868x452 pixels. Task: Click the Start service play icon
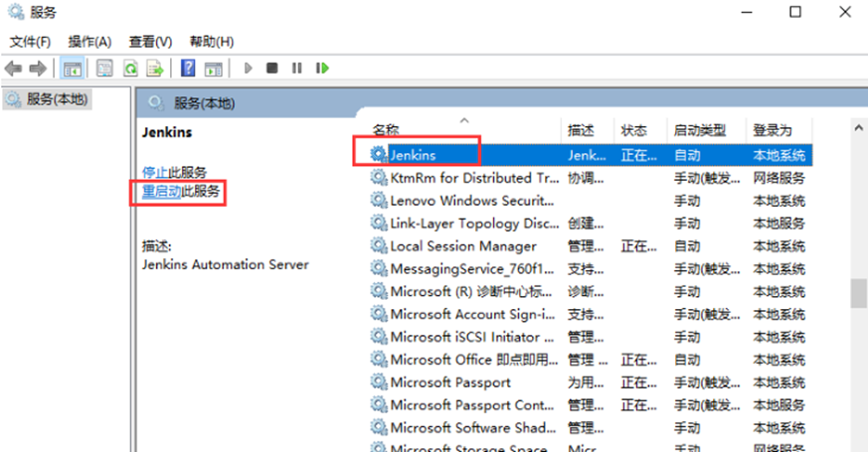248,69
